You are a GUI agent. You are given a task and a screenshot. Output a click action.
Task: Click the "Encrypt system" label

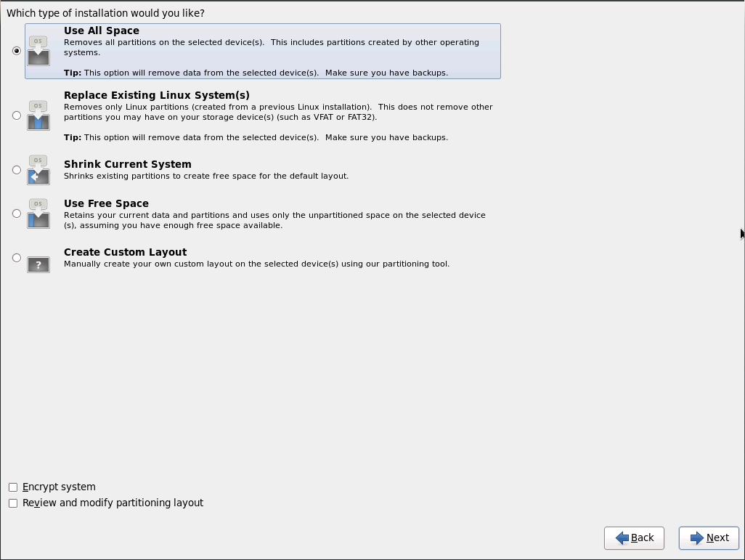coord(59,487)
